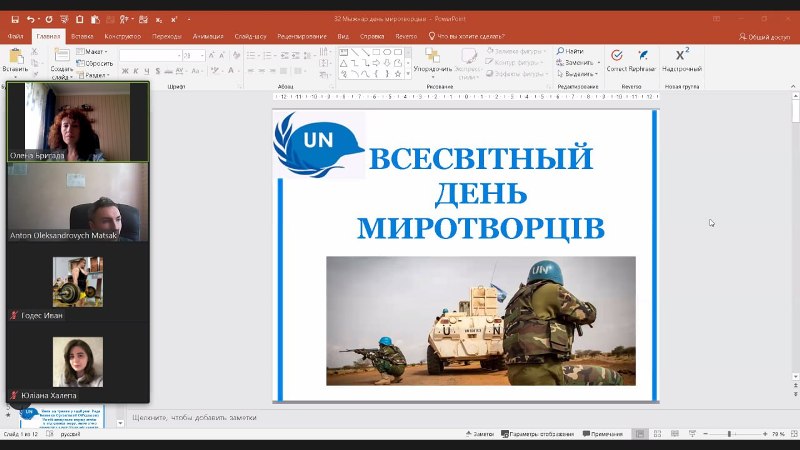Expand the Макет layout dropdown
The image size is (800, 450).
click(96, 51)
